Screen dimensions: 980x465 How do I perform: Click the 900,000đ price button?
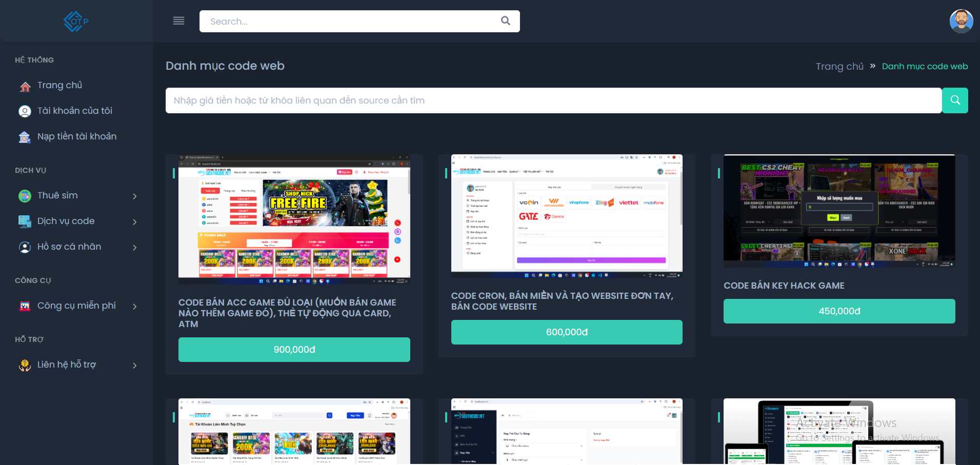294,350
